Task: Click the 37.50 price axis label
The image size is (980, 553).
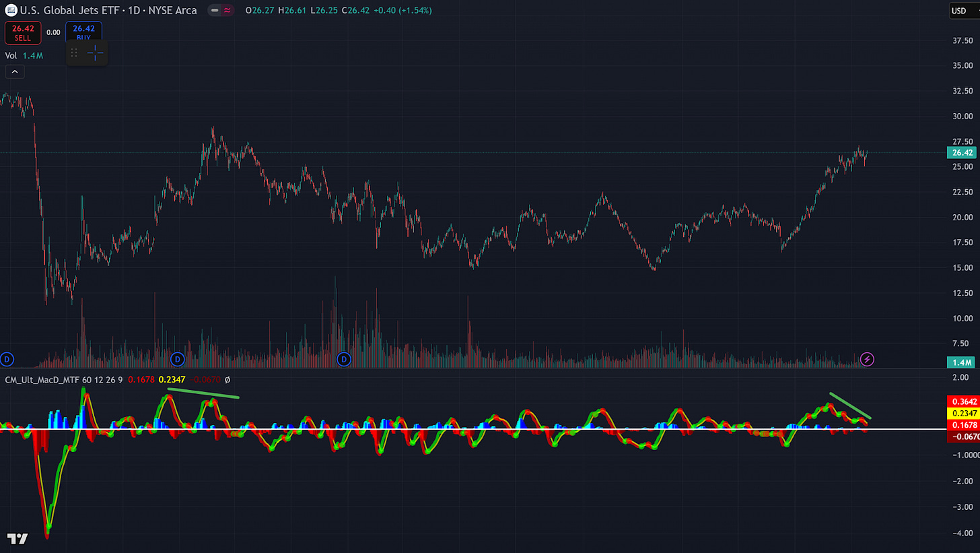Action: tap(962, 40)
